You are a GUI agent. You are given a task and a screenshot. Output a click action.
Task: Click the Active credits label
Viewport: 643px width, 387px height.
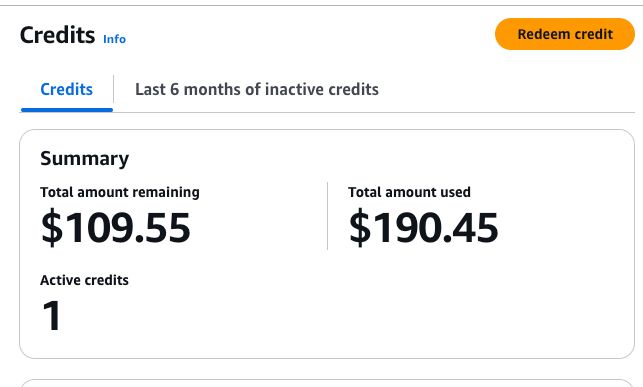coord(84,280)
